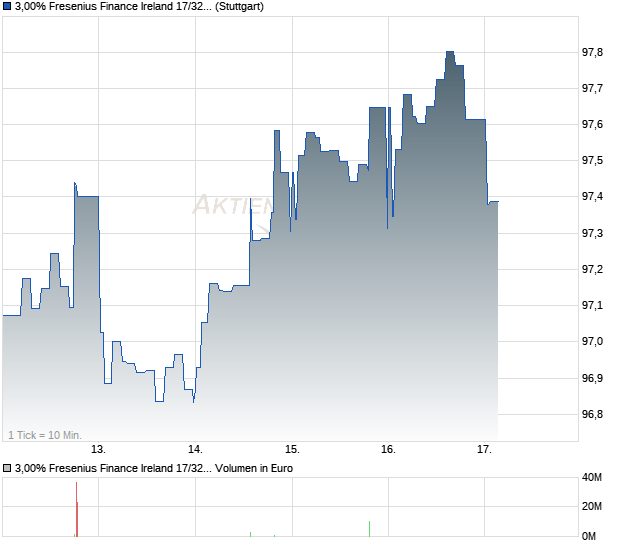Click the grey volume legend square
Image resolution: width=620 pixels, height=546 pixels.
(x=7, y=469)
